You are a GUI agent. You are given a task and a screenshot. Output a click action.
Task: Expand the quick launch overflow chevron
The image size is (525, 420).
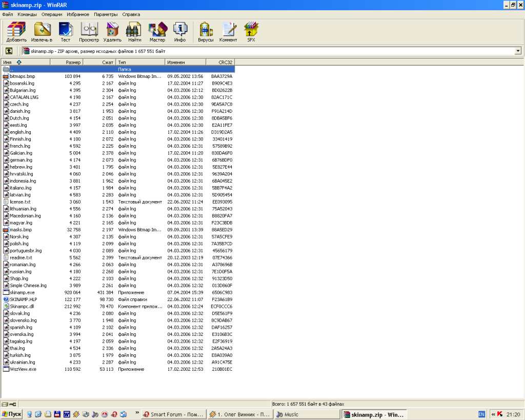(137, 413)
